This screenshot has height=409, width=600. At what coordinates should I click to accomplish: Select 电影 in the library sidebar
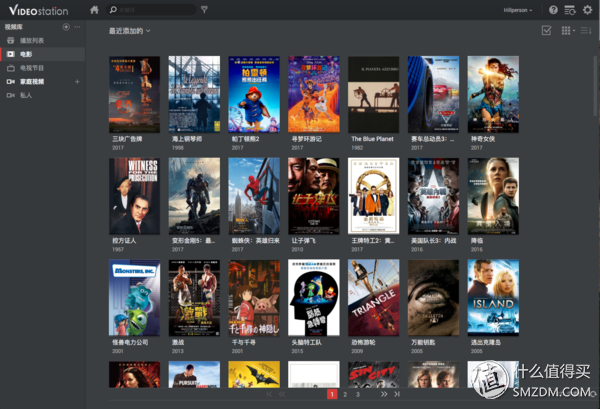tap(26, 54)
